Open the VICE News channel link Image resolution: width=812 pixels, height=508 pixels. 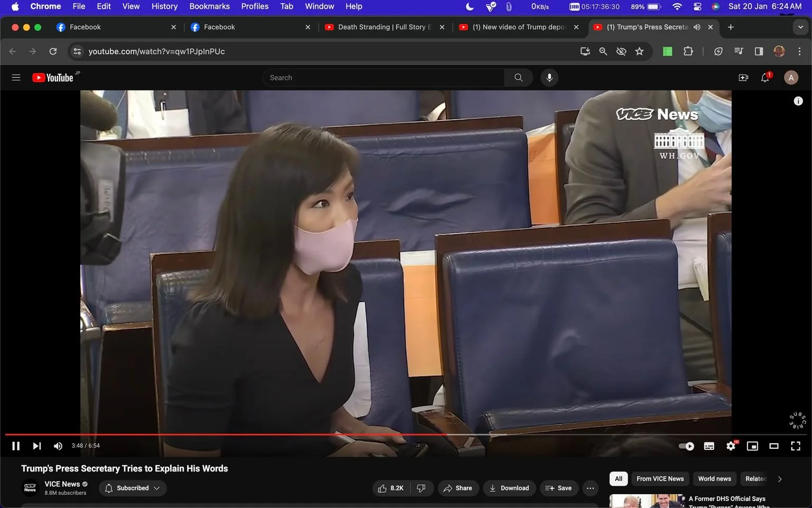pos(62,484)
